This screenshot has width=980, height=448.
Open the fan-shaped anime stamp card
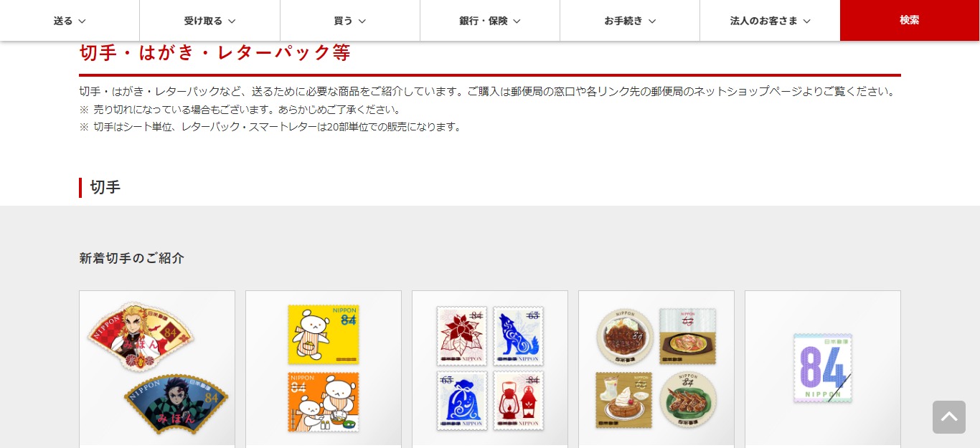click(157, 369)
